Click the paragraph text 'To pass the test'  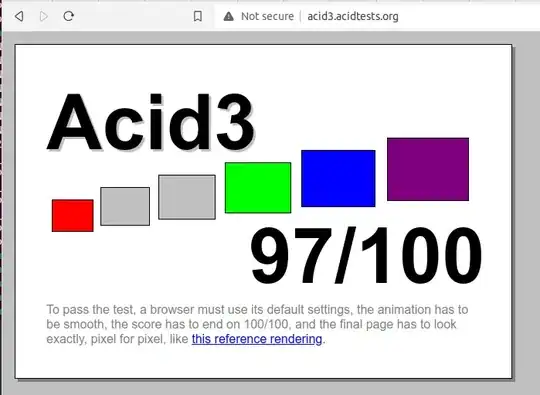[90, 310]
